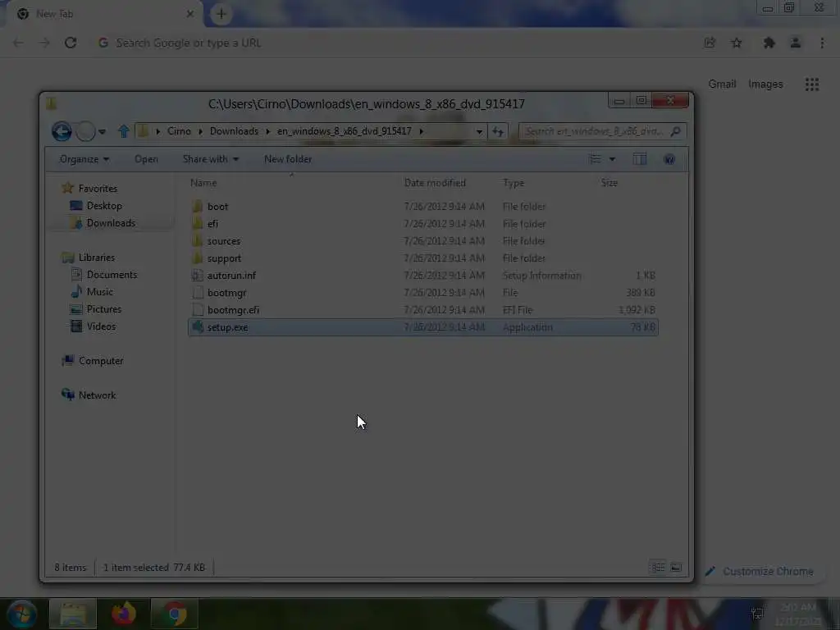Open Chrome extensions puzzle icon
The width and height of the screenshot is (840, 630).
[x=769, y=43]
